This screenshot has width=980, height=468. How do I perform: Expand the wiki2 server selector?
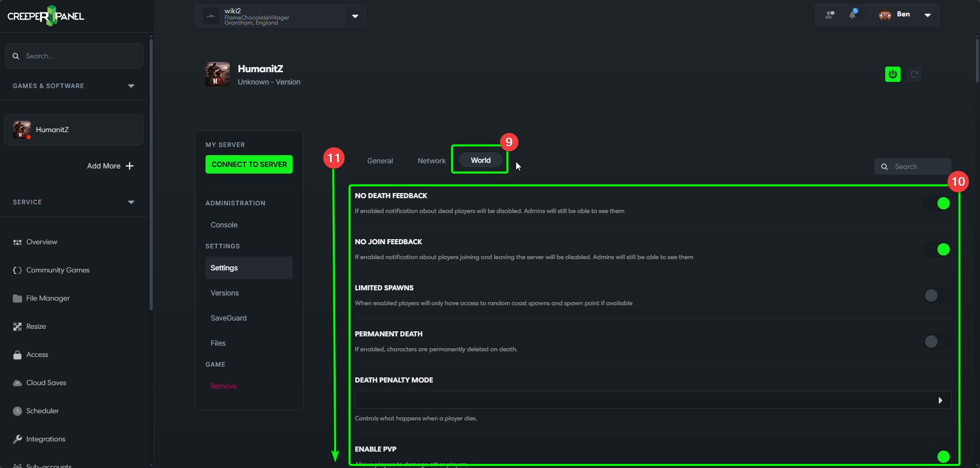click(x=355, y=16)
